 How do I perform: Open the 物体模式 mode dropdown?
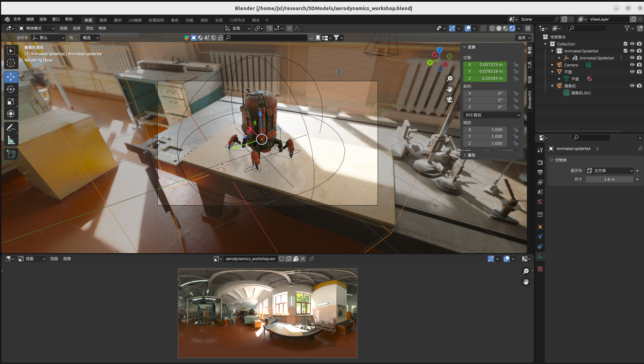[x=37, y=28]
